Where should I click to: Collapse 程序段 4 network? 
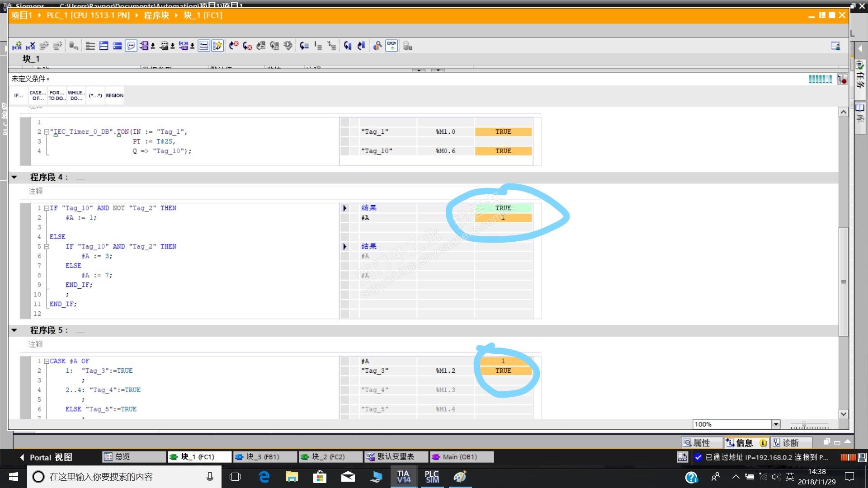coord(14,177)
